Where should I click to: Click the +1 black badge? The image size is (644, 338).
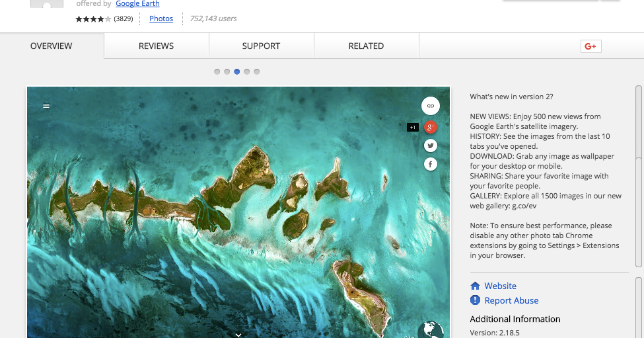(x=412, y=128)
